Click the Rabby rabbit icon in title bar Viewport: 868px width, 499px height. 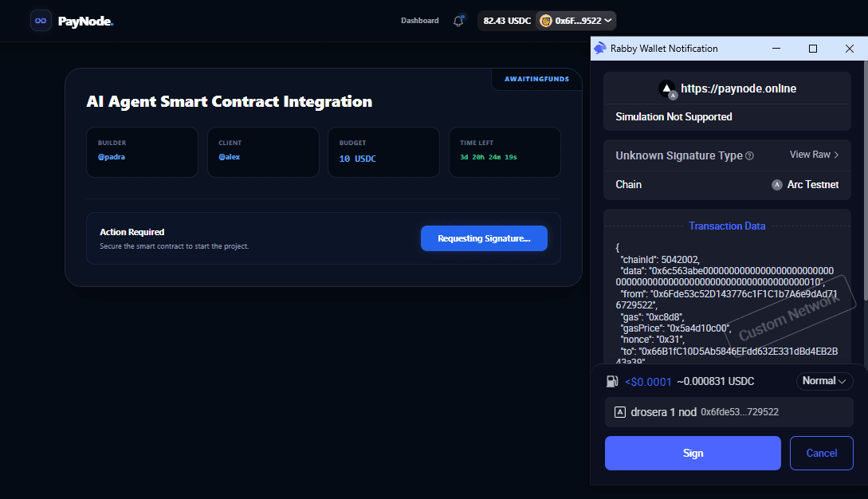click(x=600, y=48)
